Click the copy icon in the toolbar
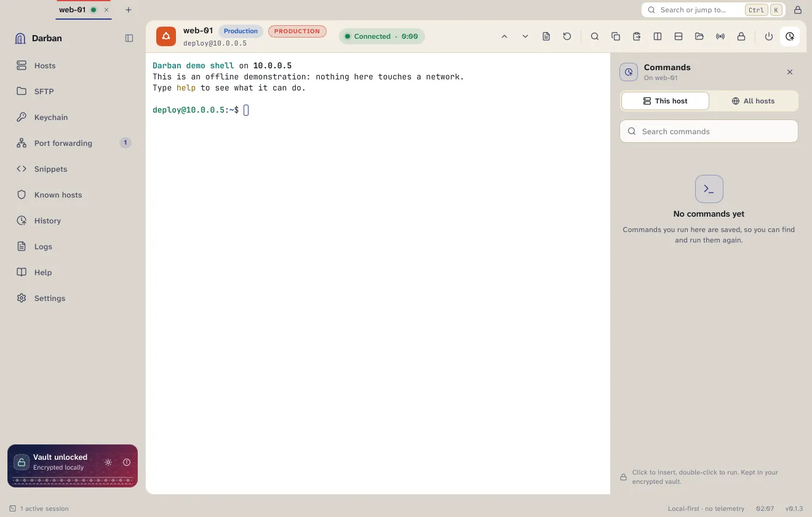The height and width of the screenshot is (517, 812). tap(616, 36)
